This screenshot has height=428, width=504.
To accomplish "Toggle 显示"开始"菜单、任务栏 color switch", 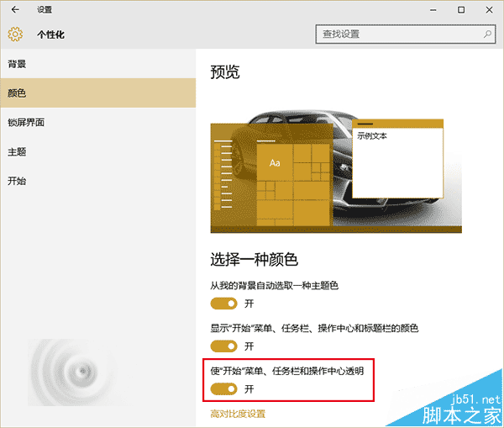I will pyautogui.click(x=224, y=346).
